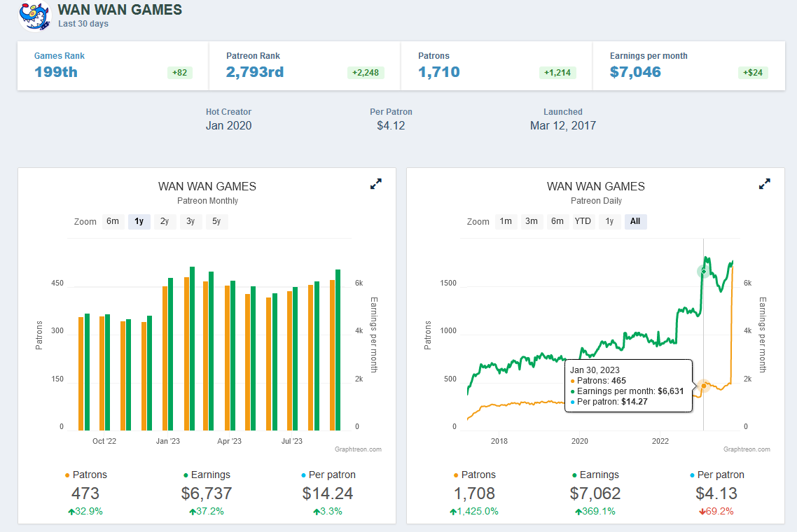Viewport: 797px width, 532px height.
Task: Toggle Per patron series in daily legend
Action: pos(716,475)
